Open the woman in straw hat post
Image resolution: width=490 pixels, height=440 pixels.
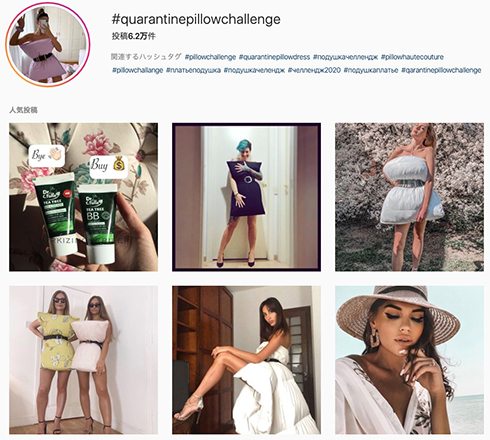point(409,360)
